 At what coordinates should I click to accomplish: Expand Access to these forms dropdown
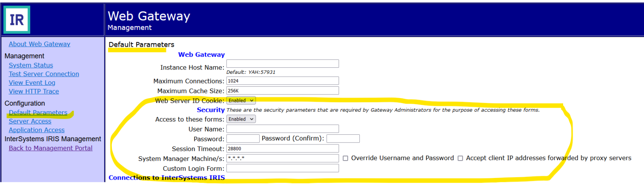(x=241, y=119)
